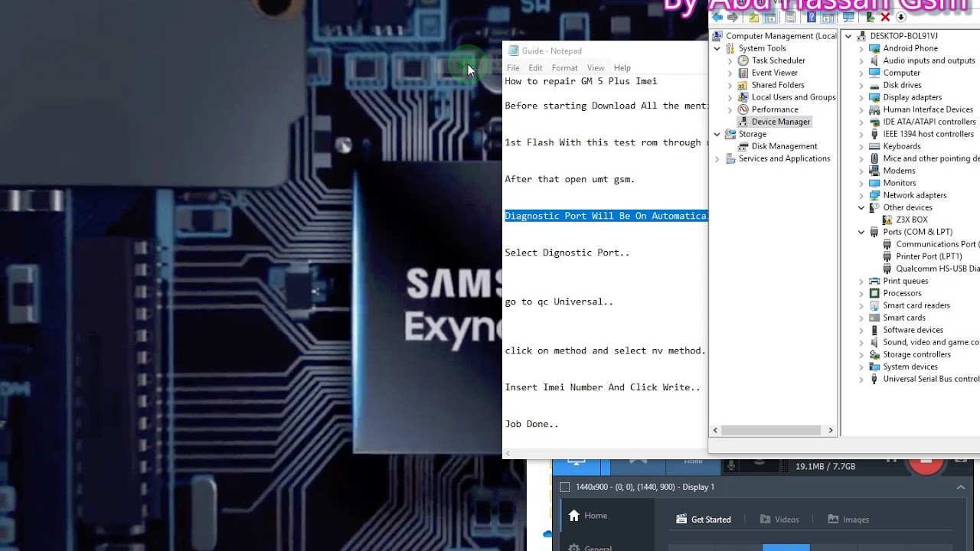Click the highlighted 'Diagnostic Port Will Be On' line
Image resolution: width=980 pixels, height=551 pixels.
(606, 216)
